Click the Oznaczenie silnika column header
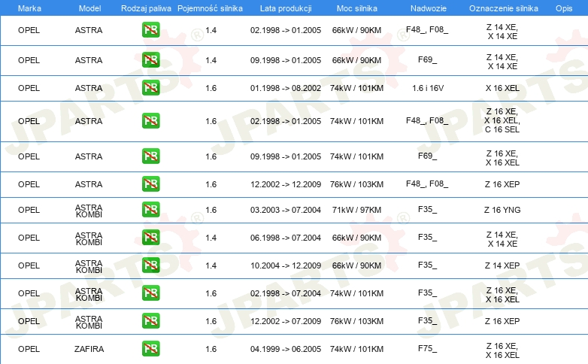Image resolution: width=588 pixels, height=364 pixels. tap(504, 8)
